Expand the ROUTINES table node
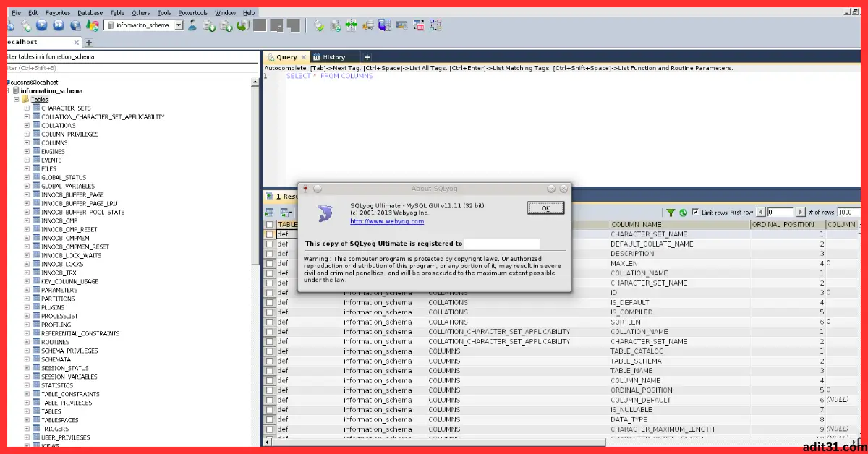This screenshot has width=868, height=454. [27, 342]
